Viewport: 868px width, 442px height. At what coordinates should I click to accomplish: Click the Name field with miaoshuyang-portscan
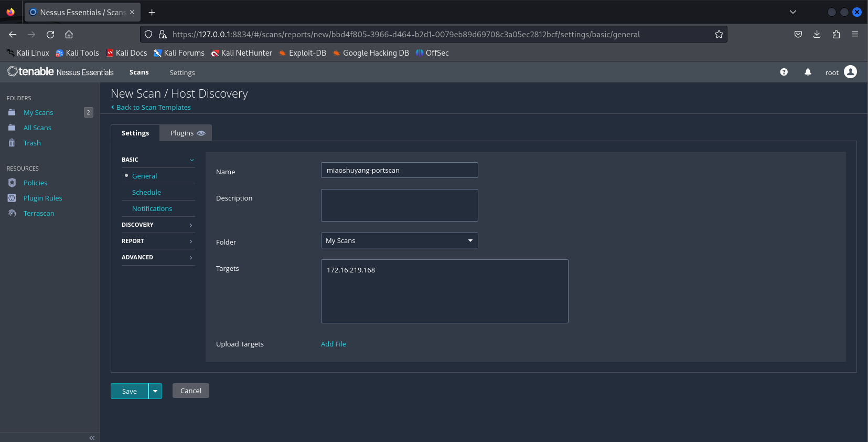point(399,170)
